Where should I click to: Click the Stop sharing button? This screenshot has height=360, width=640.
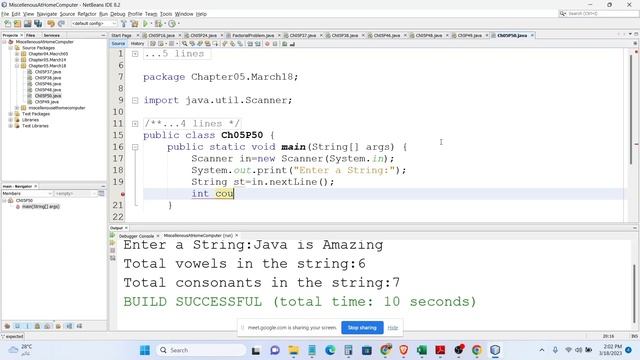pyautogui.click(x=362, y=327)
